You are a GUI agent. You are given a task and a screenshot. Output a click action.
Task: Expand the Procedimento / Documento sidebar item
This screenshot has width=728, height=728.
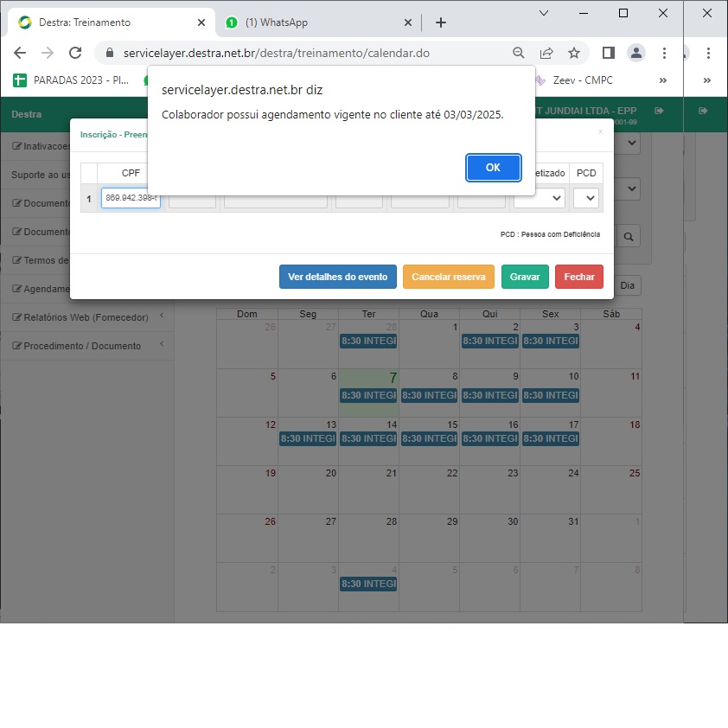[x=86, y=346]
